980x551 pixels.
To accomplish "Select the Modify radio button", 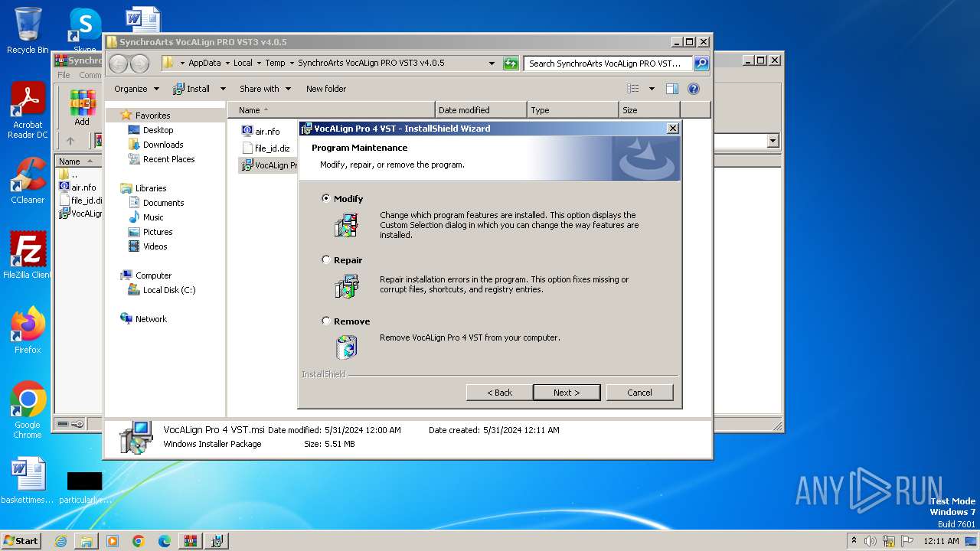I will (326, 198).
